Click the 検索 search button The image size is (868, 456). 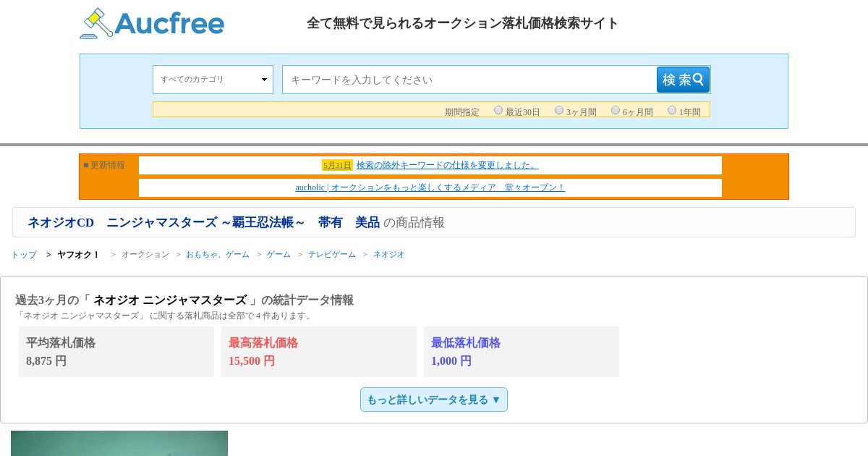tap(683, 80)
